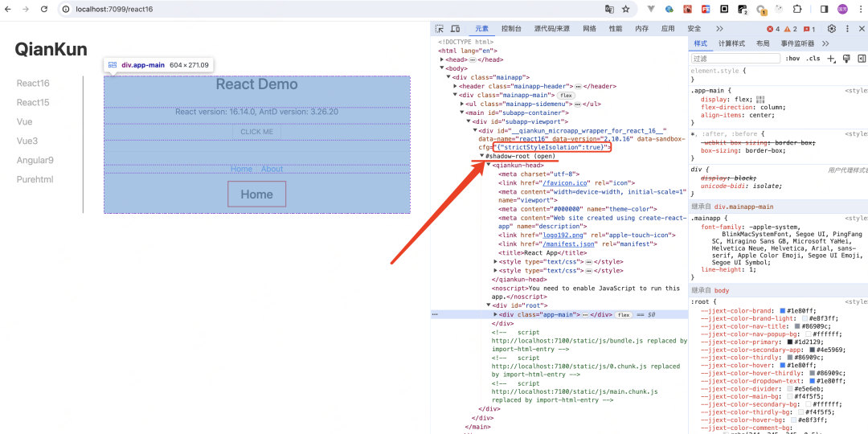This screenshot has height=434, width=868.
Task: Click color swatch for --jjext-color-brand
Action: click(x=783, y=310)
